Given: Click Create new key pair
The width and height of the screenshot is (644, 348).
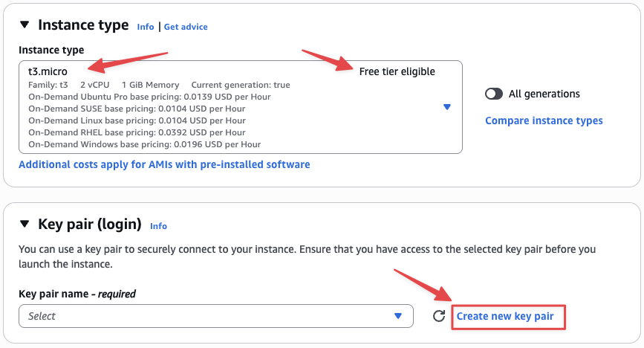Looking at the screenshot, I should pyautogui.click(x=505, y=316).
